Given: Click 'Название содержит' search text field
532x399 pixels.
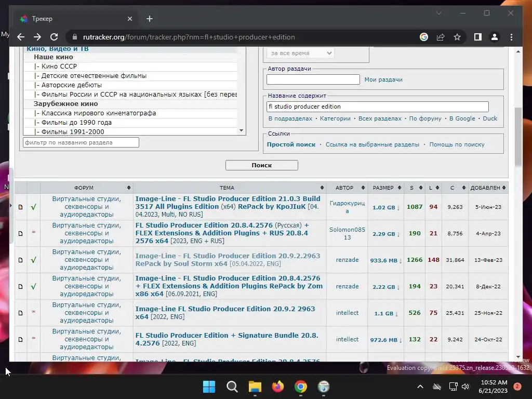Looking at the screenshot, I should tap(378, 107).
